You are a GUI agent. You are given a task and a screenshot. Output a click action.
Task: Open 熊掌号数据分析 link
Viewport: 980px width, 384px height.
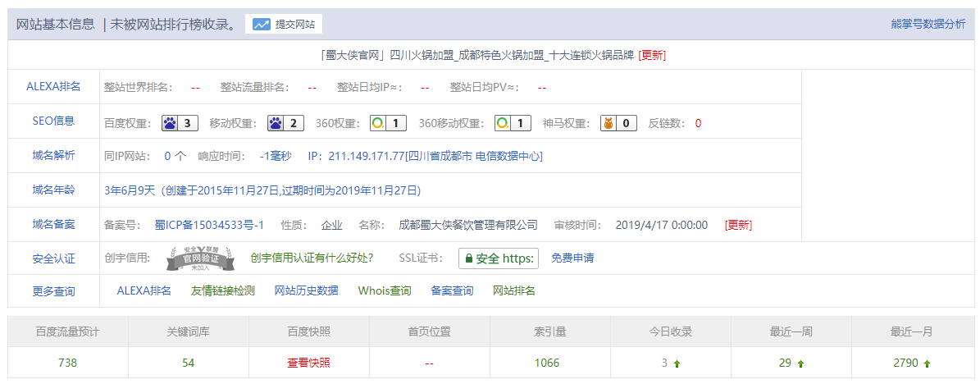point(928,25)
